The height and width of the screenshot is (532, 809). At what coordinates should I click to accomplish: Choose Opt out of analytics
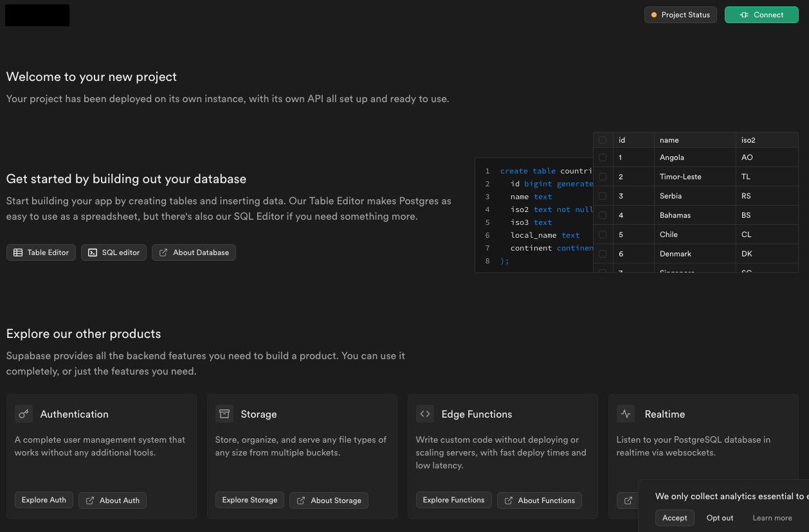(x=720, y=518)
